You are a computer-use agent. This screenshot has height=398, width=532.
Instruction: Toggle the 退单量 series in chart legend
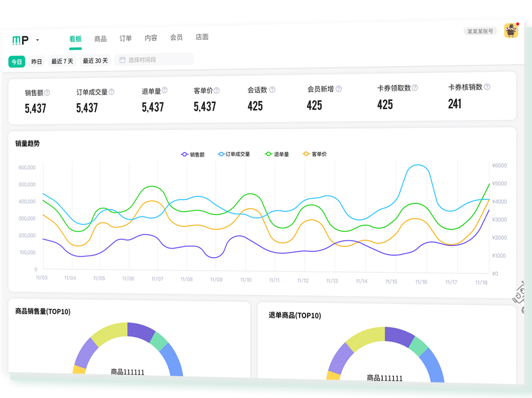[x=277, y=154]
